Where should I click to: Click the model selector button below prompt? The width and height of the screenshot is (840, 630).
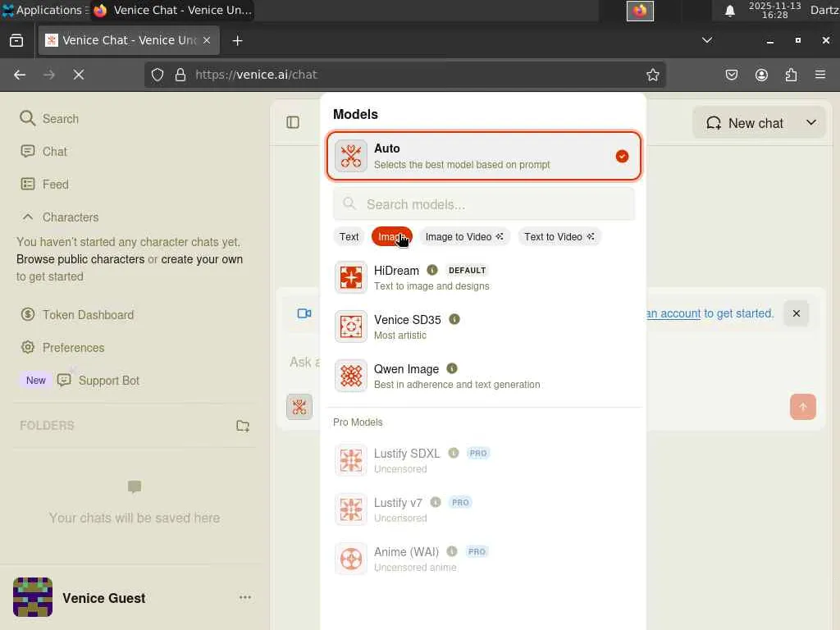pos(299,407)
